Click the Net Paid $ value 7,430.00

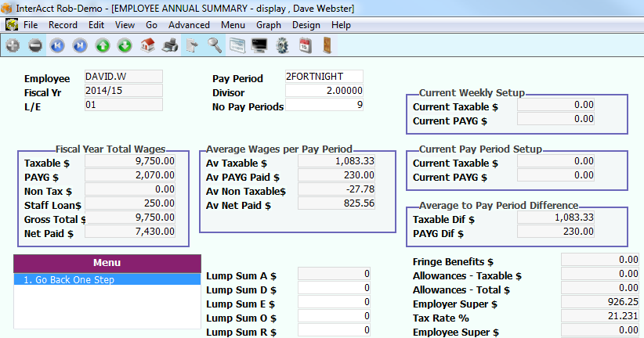[x=130, y=232]
